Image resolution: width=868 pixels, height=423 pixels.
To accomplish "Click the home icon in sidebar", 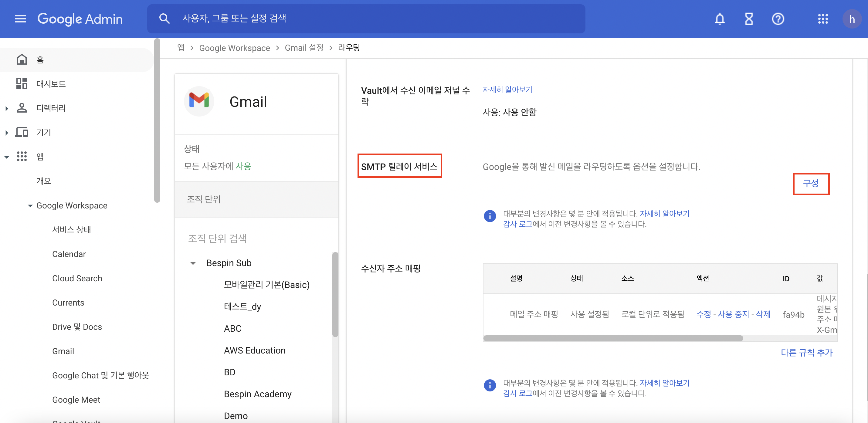I will tap(22, 59).
